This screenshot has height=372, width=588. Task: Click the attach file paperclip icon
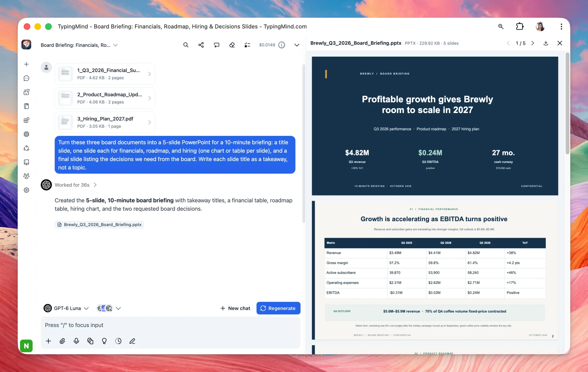click(62, 341)
